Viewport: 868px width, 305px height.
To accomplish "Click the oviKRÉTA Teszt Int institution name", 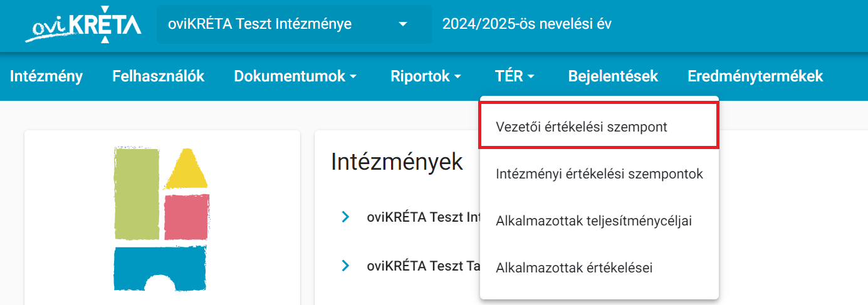I will pos(424,217).
